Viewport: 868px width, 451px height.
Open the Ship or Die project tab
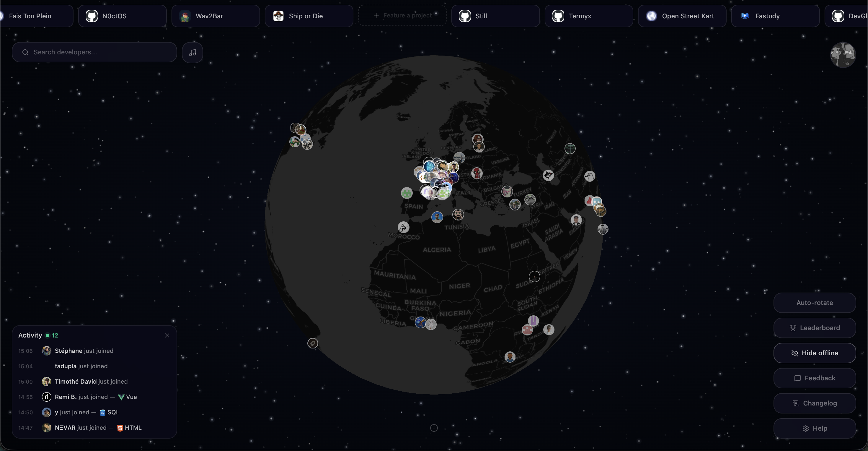click(309, 16)
